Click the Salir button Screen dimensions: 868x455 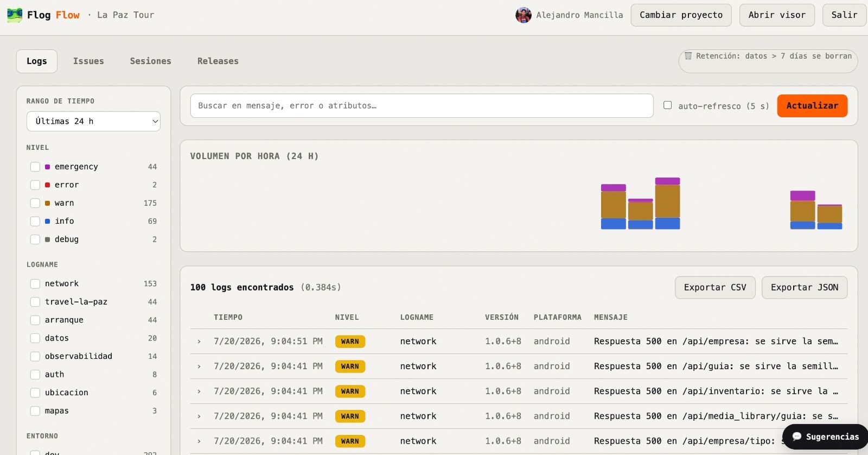coord(845,15)
